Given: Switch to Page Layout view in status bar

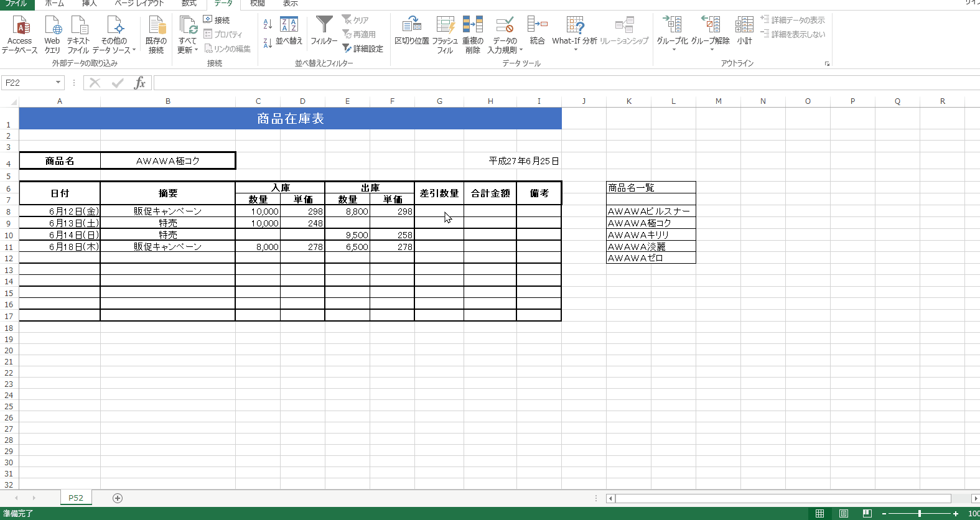Looking at the screenshot, I should coord(843,513).
